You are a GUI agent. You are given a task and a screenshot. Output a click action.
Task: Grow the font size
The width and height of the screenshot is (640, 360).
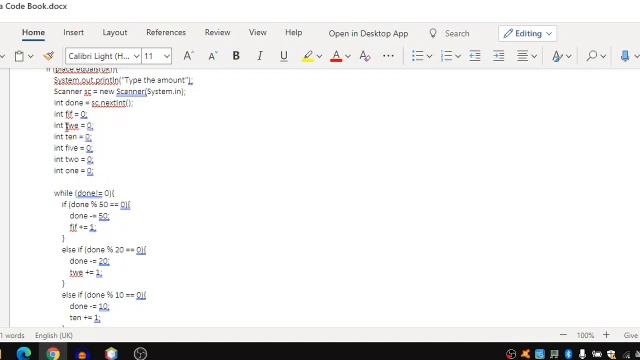click(x=188, y=56)
